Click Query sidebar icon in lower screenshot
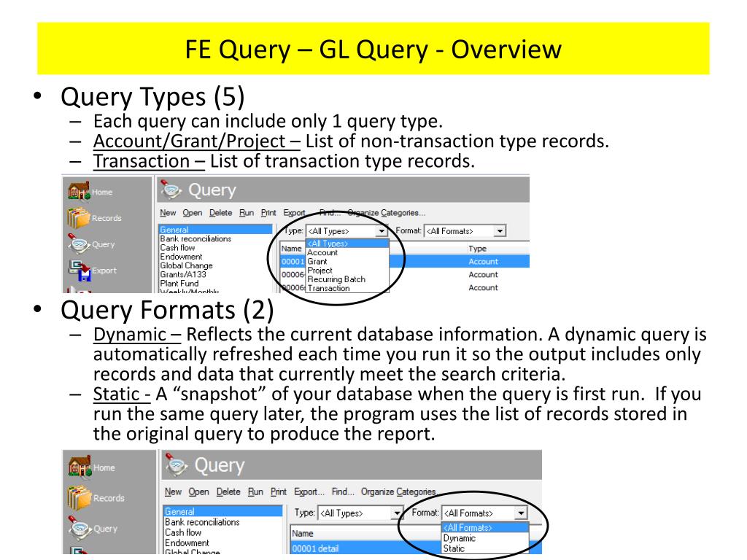The height and width of the screenshot is (560, 747). tap(80, 528)
